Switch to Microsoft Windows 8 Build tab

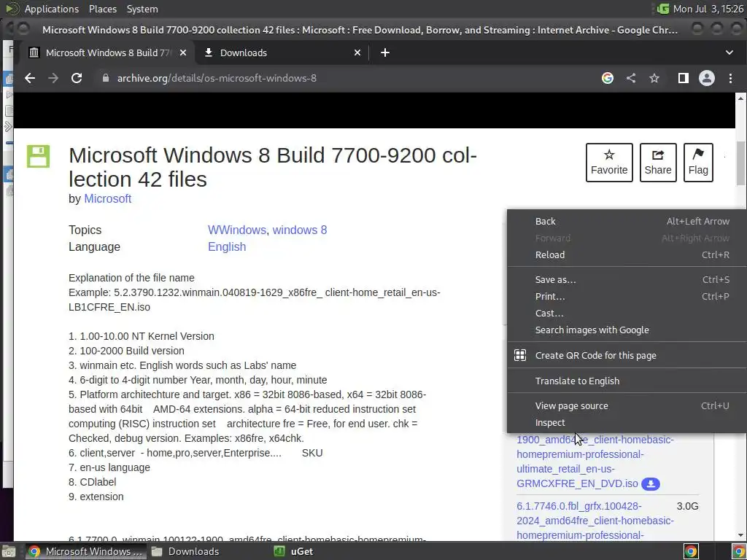(x=107, y=52)
